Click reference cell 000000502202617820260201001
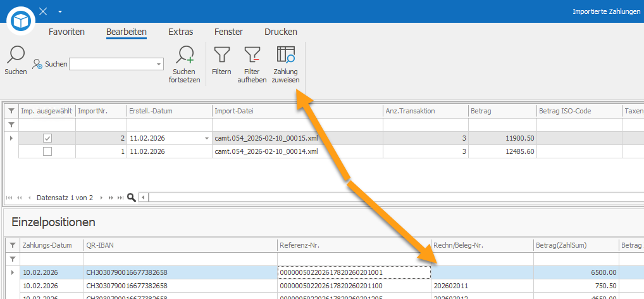 click(354, 272)
